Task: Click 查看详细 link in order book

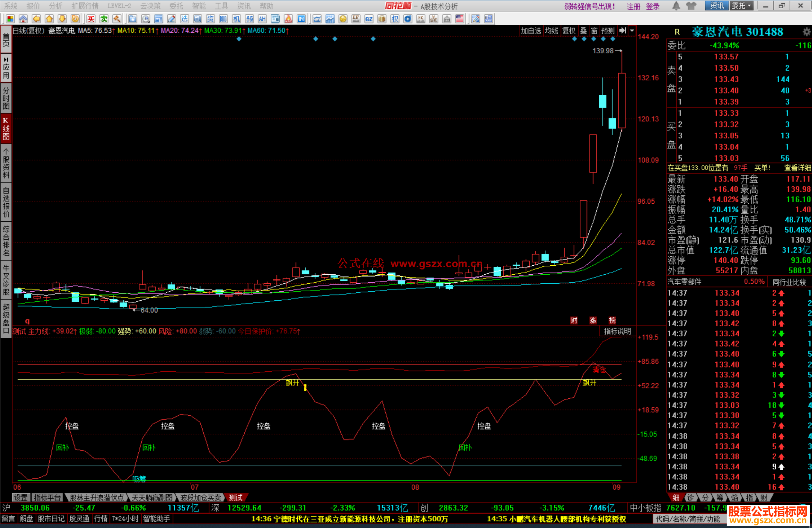Action: click(x=797, y=168)
